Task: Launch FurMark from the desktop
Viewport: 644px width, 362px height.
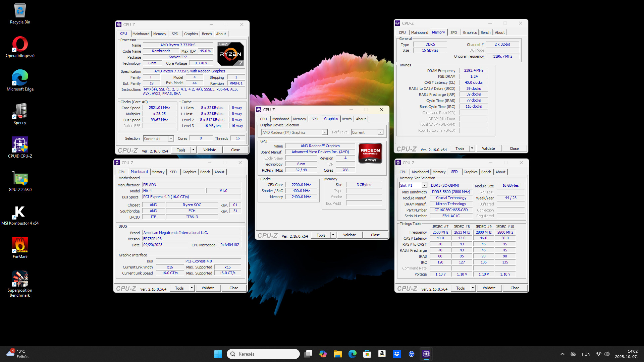Action: pyautogui.click(x=20, y=248)
